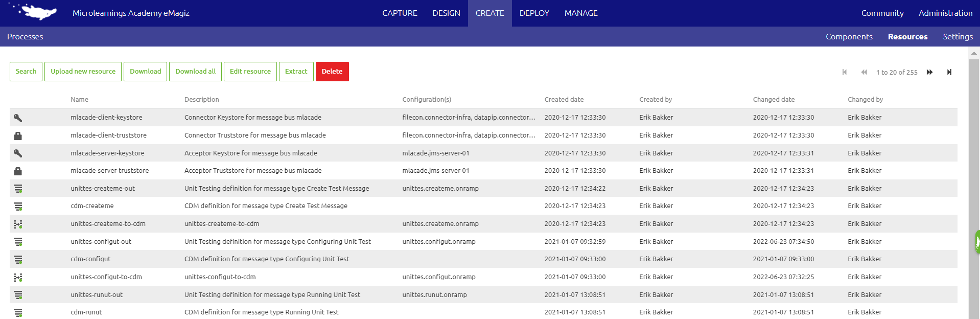
Task: Click configuration 'unittes.runut.onramp'
Action: point(434,295)
